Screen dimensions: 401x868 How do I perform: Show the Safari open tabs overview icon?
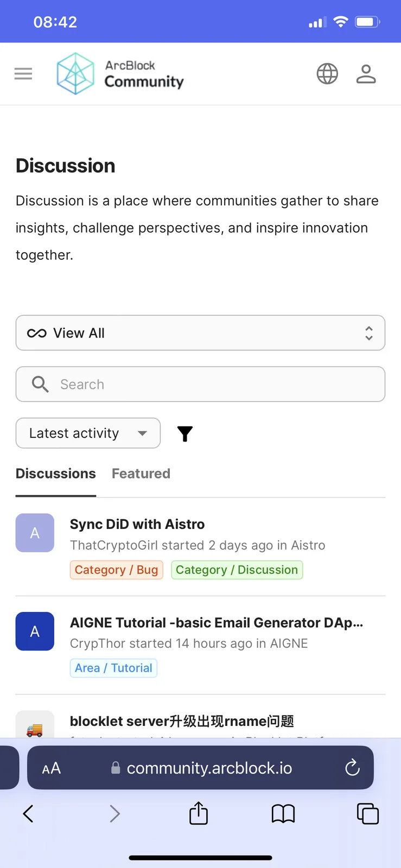point(368,814)
